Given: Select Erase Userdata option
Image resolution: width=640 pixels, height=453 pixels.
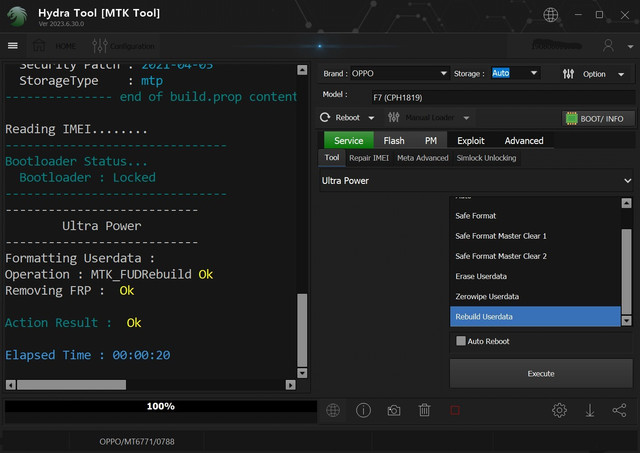Looking at the screenshot, I should [x=535, y=276].
